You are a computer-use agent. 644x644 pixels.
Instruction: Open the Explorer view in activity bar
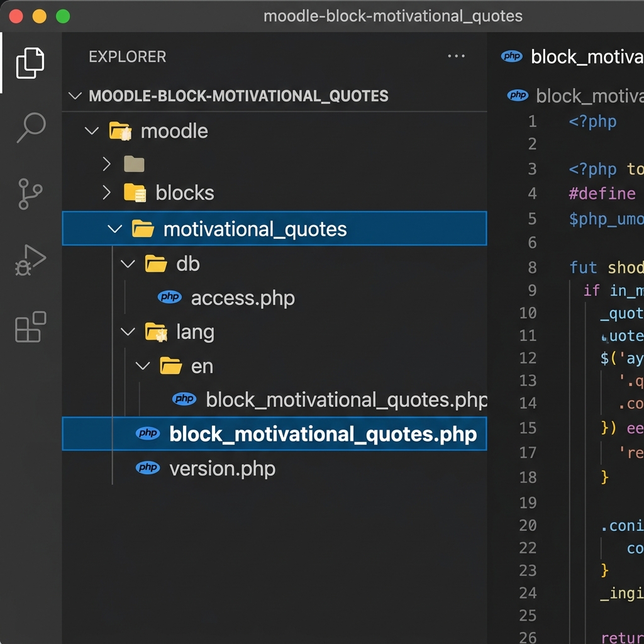pos(30,63)
